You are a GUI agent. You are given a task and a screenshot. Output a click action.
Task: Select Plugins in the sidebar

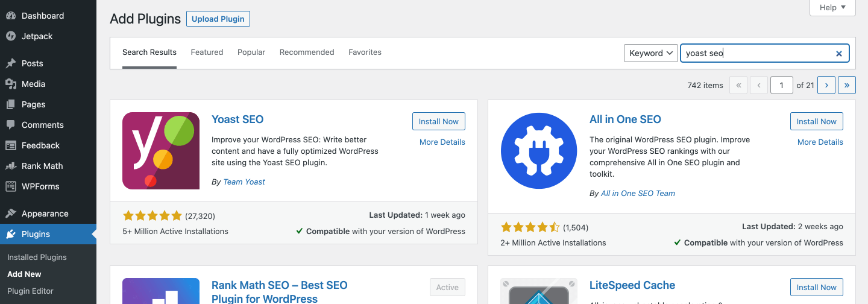pyautogui.click(x=48, y=234)
